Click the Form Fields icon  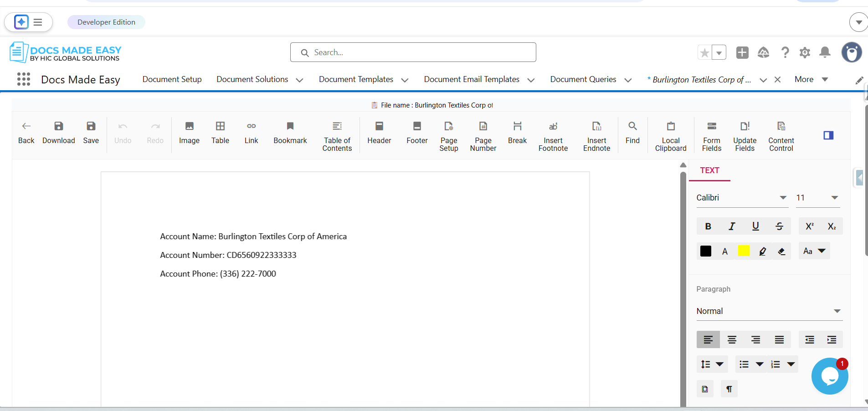pyautogui.click(x=711, y=136)
